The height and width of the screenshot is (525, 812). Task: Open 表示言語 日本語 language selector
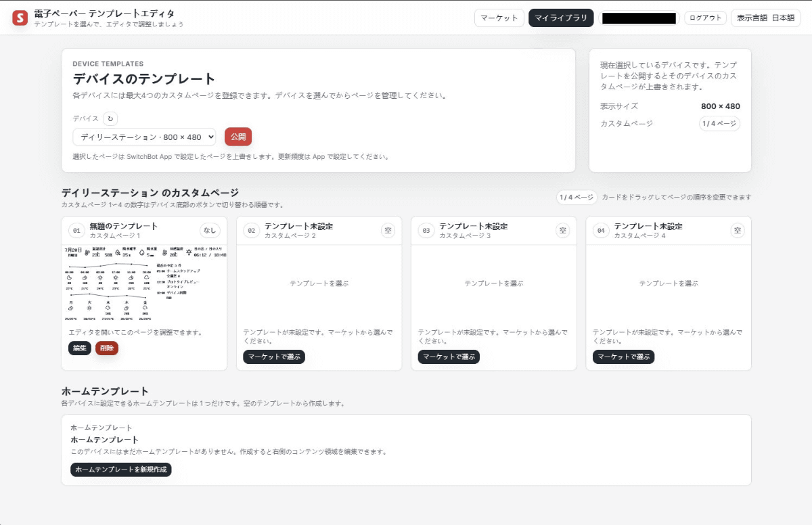pyautogui.click(x=765, y=18)
